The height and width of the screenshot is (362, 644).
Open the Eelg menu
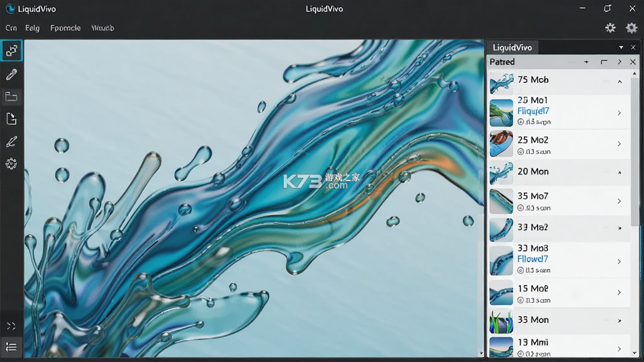(32, 28)
